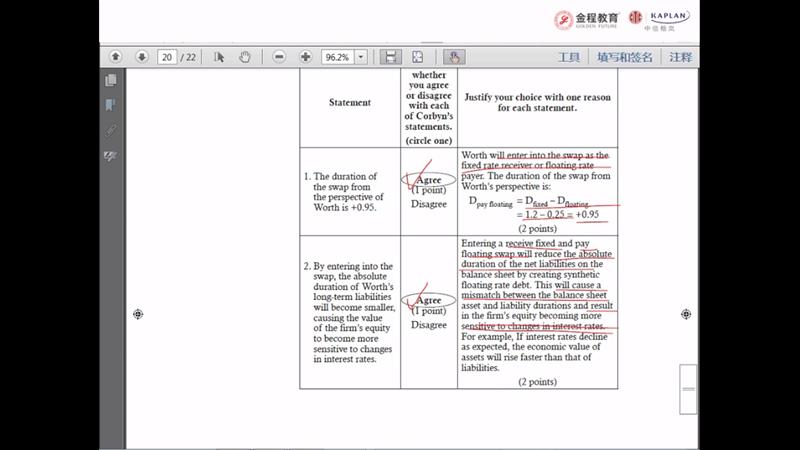
Task: Click Agree option for statement 1
Action: [429, 180]
